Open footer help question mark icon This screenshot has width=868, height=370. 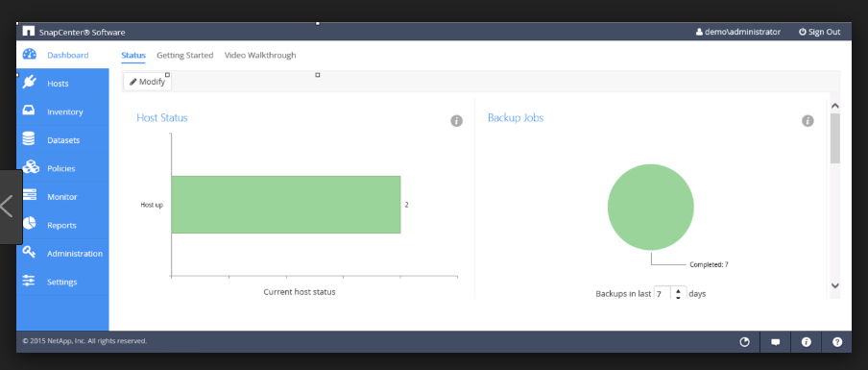[837, 342]
